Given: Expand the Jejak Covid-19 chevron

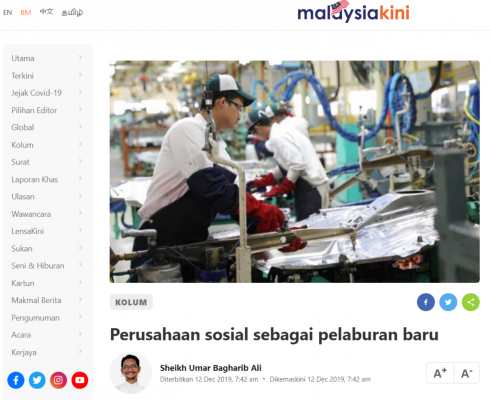Looking at the screenshot, I should (80, 92).
